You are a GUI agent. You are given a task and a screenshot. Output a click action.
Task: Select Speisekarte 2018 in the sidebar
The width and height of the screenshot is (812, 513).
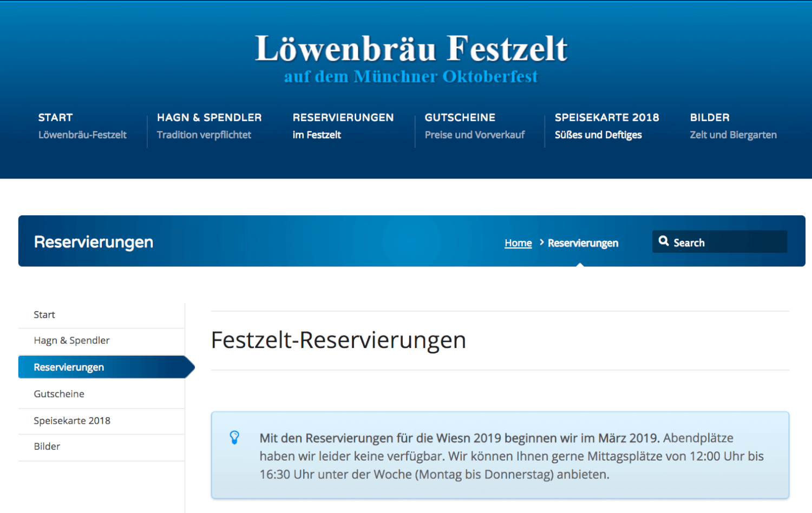pos(101,420)
